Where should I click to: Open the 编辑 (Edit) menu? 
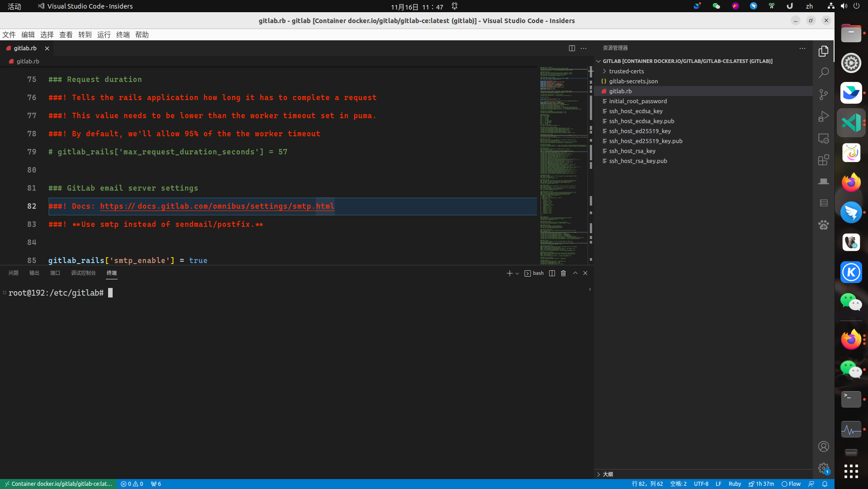[28, 35]
